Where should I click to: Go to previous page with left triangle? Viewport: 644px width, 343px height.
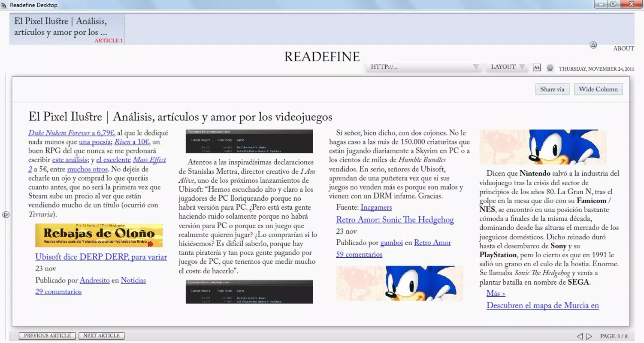580,337
